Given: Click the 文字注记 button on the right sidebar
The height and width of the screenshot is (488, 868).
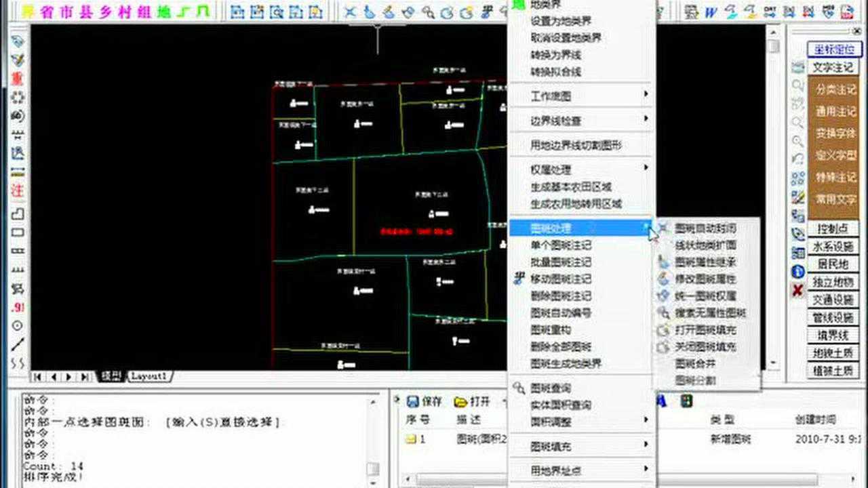Looking at the screenshot, I should 833,66.
